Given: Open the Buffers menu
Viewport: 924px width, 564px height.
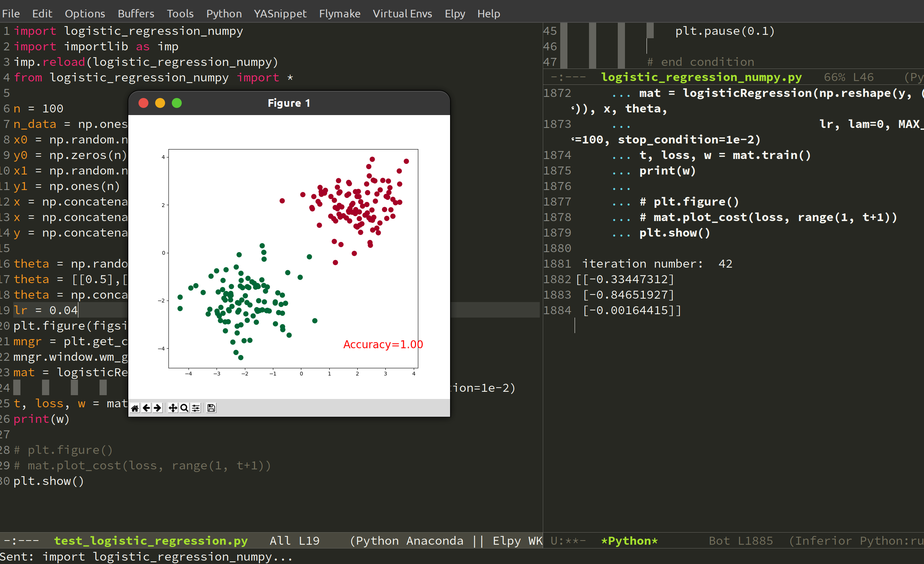Looking at the screenshot, I should (x=136, y=14).
